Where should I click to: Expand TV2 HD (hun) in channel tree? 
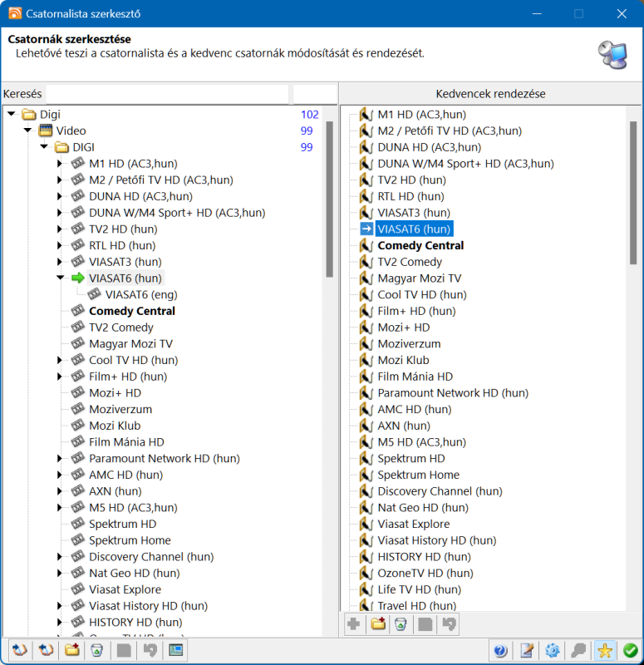(x=60, y=229)
